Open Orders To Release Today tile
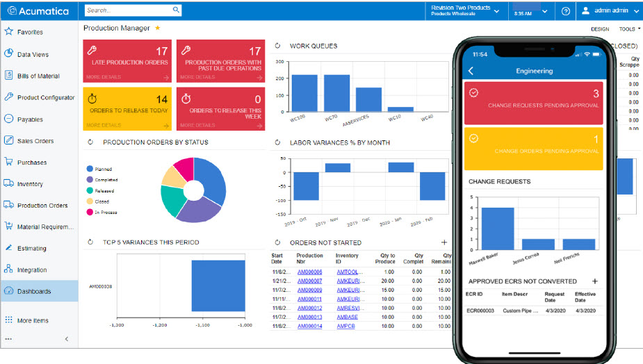This screenshot has width=643, height=364. point(127,109)
